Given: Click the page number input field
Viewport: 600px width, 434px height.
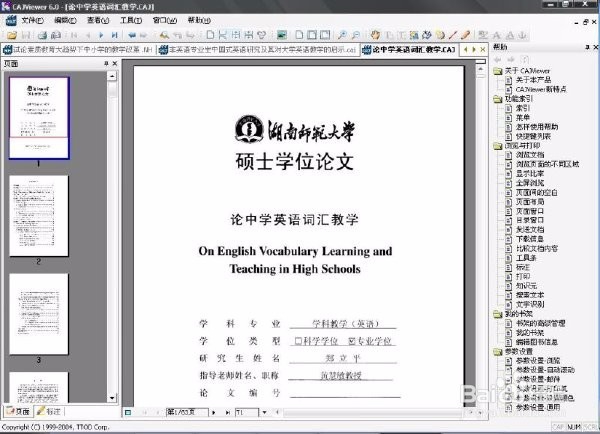Looking at the screenshot, I should pos(187,413).
